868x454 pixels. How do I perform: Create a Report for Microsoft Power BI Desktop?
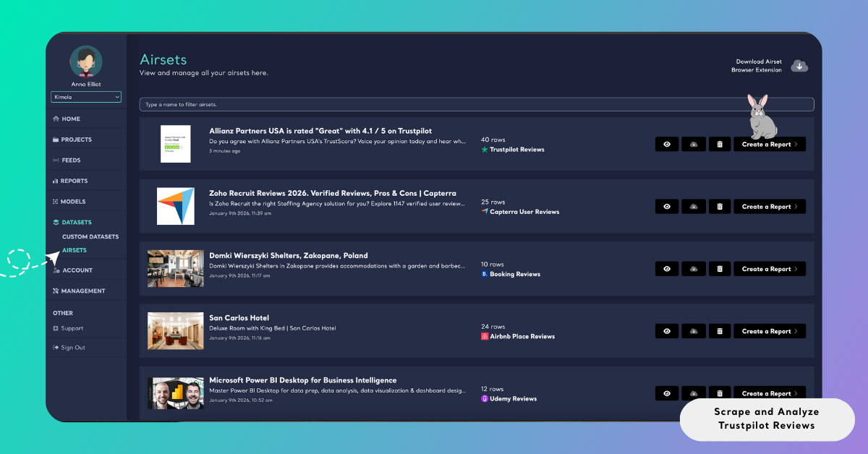(x=770, y=393)
